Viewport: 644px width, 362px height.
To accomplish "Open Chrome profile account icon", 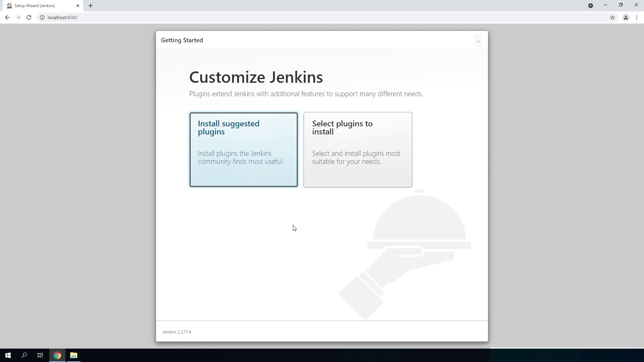I will pos(626,17).
